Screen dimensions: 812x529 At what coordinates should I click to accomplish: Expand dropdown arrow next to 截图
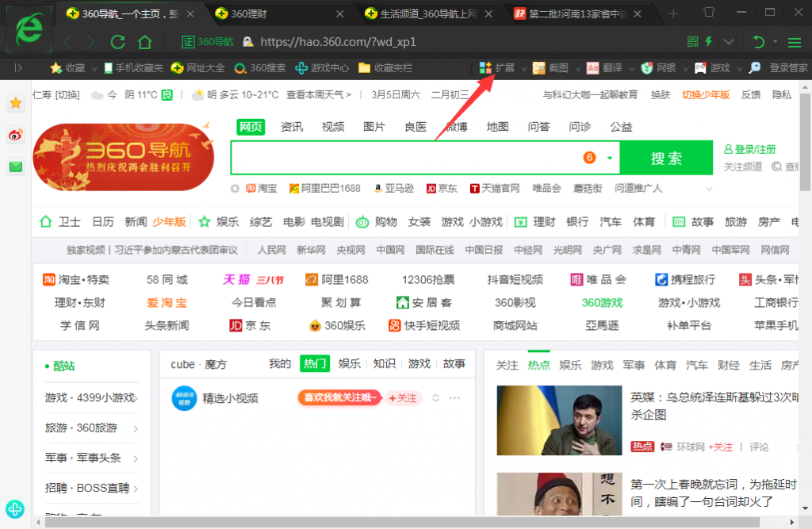tap(578, 68)
